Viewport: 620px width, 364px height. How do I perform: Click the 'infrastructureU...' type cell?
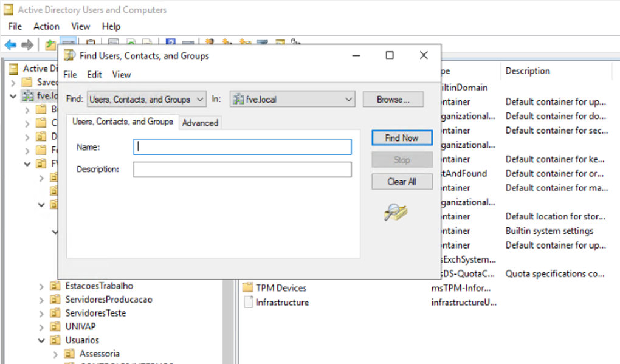pos(464,303)
